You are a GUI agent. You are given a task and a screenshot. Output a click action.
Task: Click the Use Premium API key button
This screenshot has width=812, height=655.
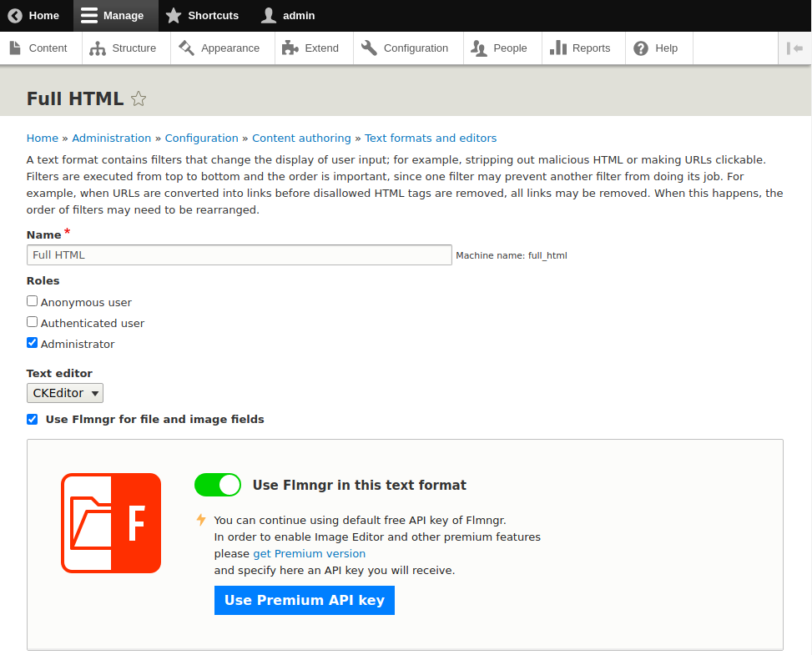[x=305, y=600]
